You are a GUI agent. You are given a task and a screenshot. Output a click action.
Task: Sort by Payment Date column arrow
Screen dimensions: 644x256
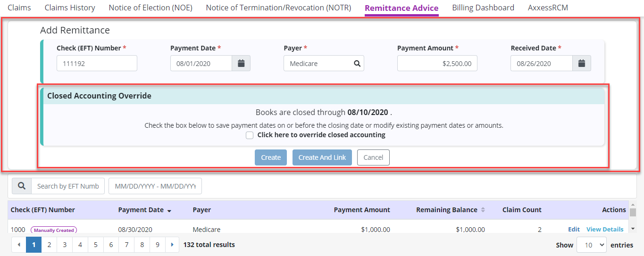169,211
